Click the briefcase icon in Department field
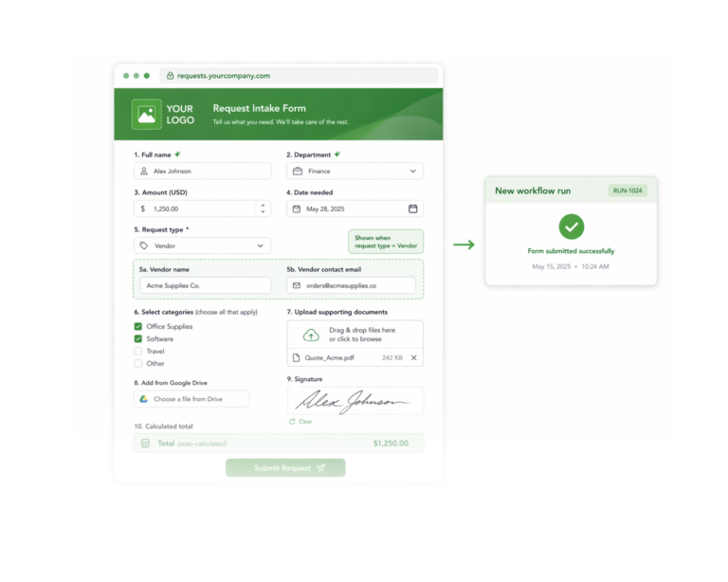Viewport: 728px width, 582px height. point(298,171)
